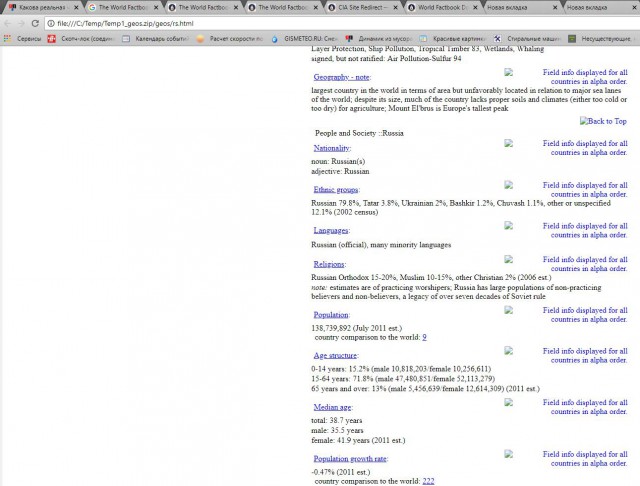This screenshot has width=640, height=486.
Task: Click broken image icon beside Median age
Action: click(508, 402)
